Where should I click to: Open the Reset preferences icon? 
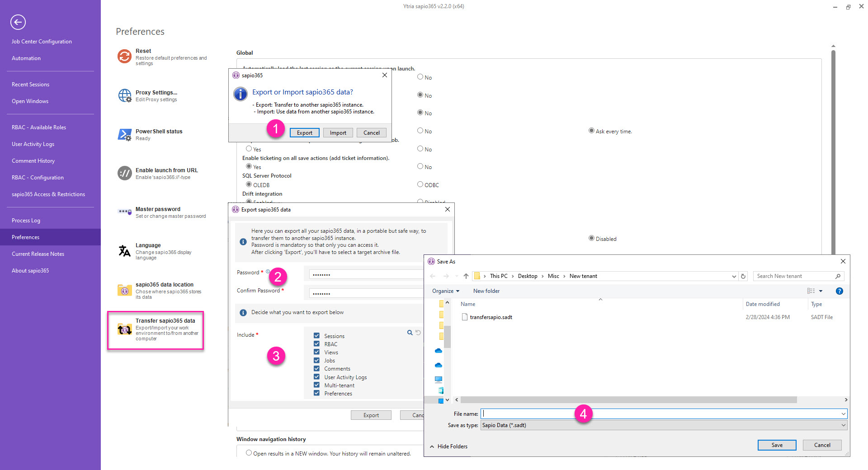tap(124, 56)
